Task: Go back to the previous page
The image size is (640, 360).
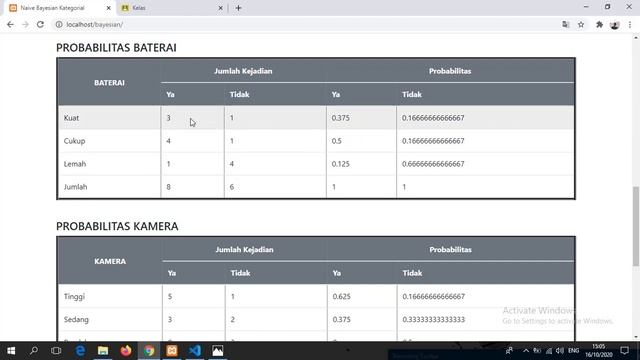Action: (10, 24)
